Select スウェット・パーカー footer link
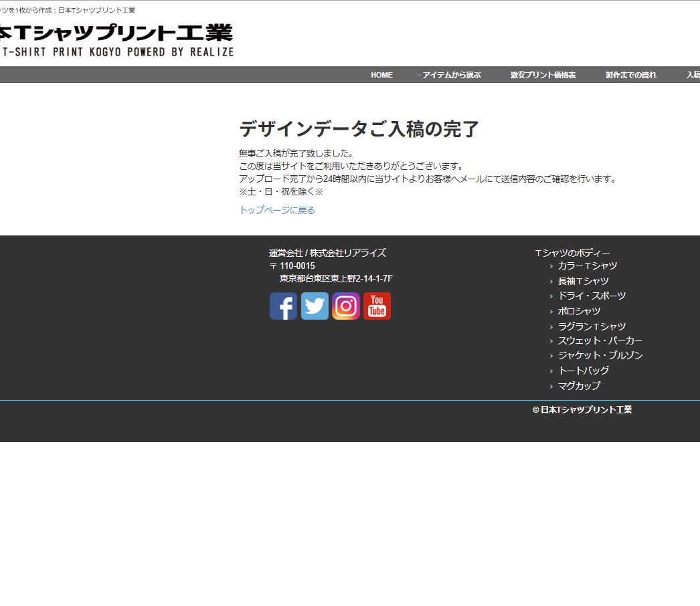700x606 pixels. point(600,341)
